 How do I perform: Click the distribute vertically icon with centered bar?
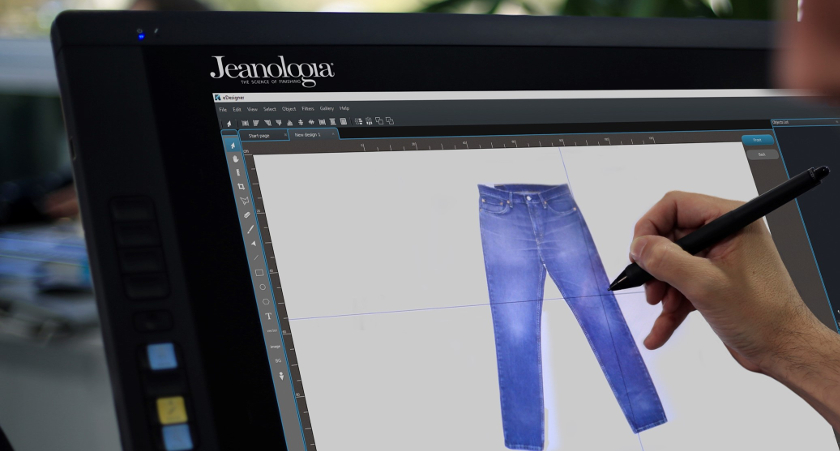point(301,123)
